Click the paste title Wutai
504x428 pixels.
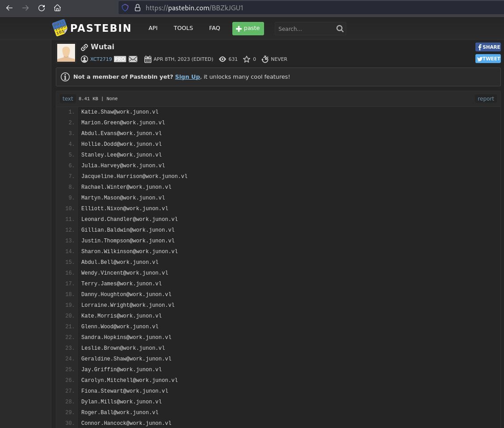tap(102, 47)
